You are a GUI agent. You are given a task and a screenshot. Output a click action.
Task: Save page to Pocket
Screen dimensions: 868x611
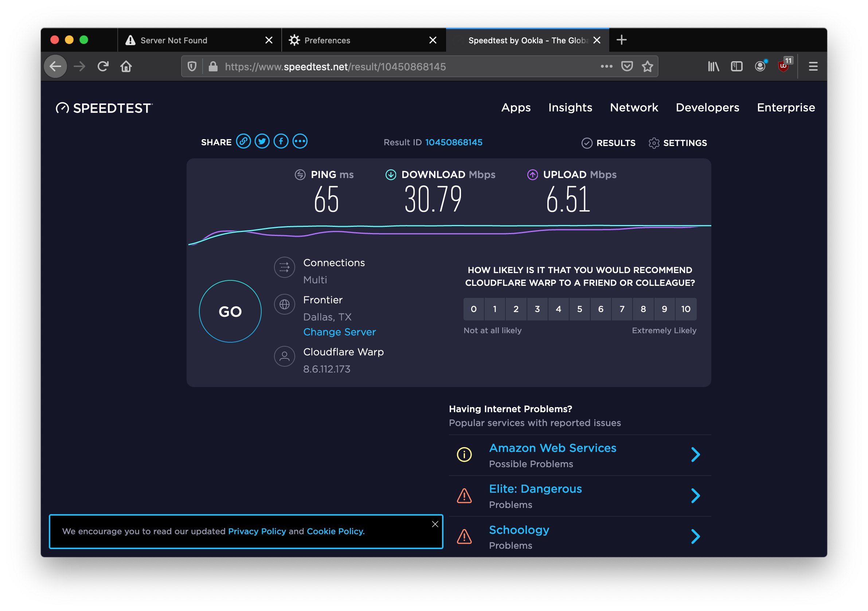point(627,67)
